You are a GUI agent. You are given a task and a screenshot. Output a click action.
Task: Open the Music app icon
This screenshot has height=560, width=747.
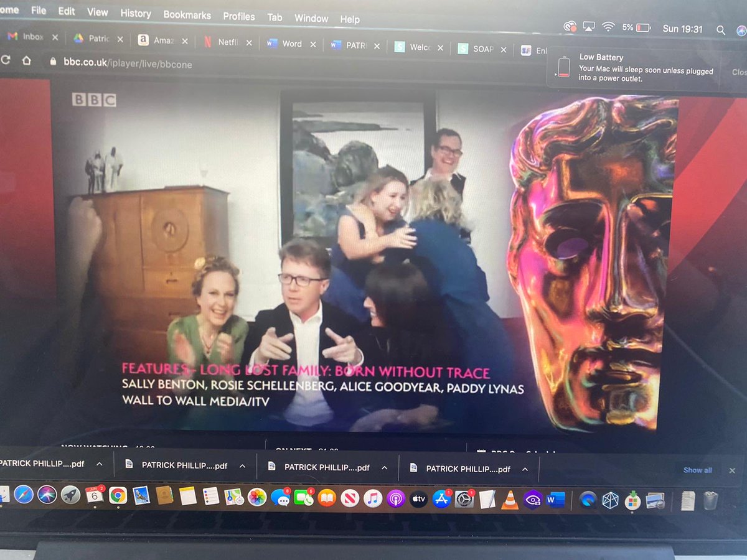pyautogui.click(x=373, y=498)
